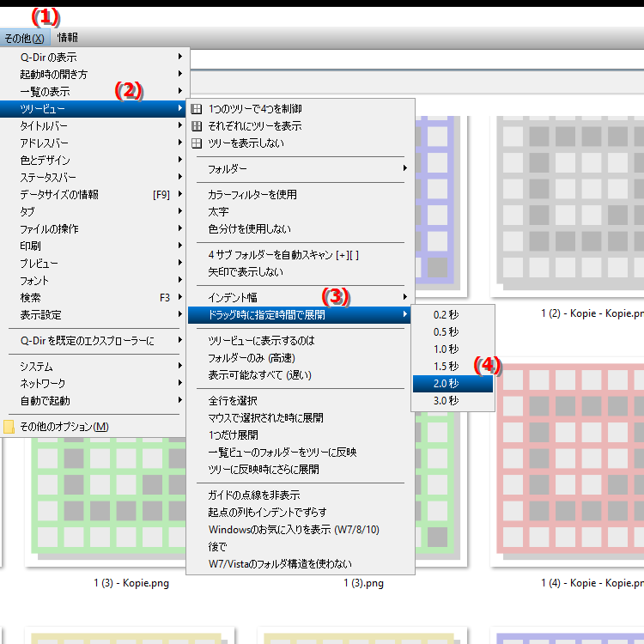
Task: Toggle 色分けを使用しない
Action: [x=301, y=228]
